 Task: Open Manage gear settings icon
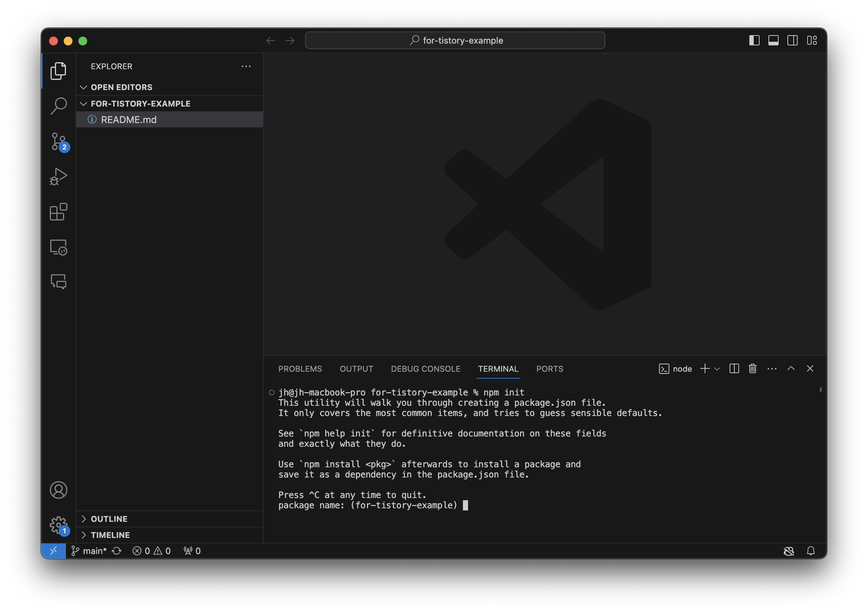coord(59,525)
